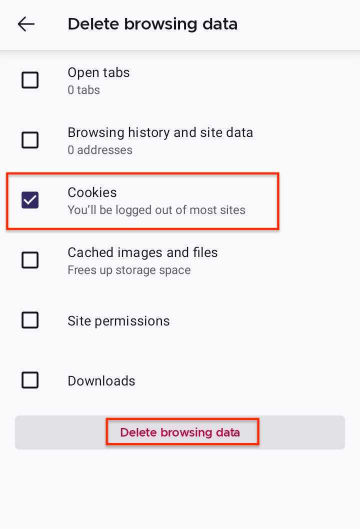360x529 pixels.
Task: Click the Delete browsing data button
Action: pos(180,433)
